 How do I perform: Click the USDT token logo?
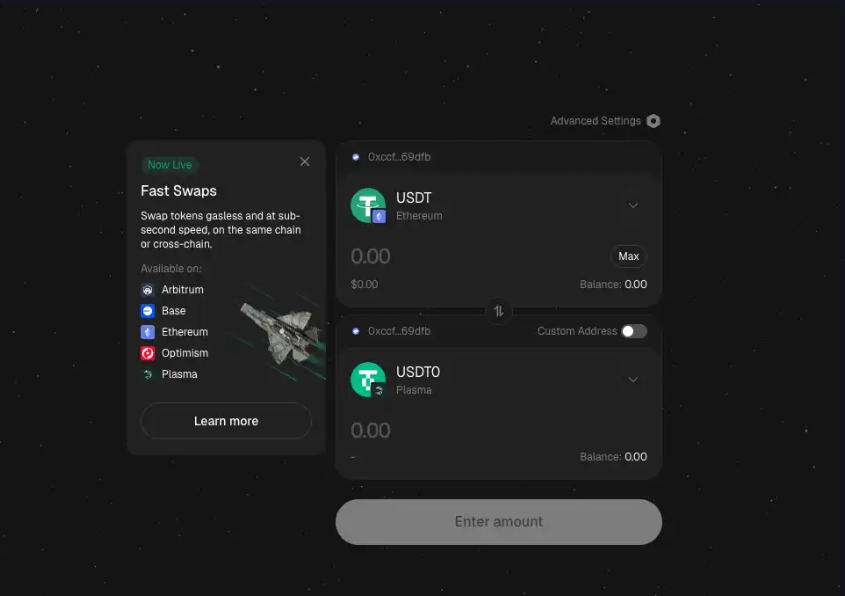pyautogui.click(x=368, y=205)
